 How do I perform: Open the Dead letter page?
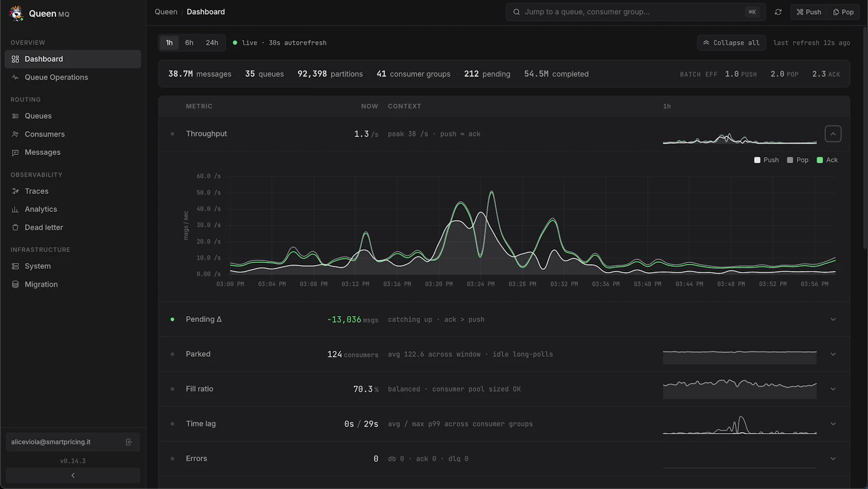pyautogui.click(x=73, y=228)
